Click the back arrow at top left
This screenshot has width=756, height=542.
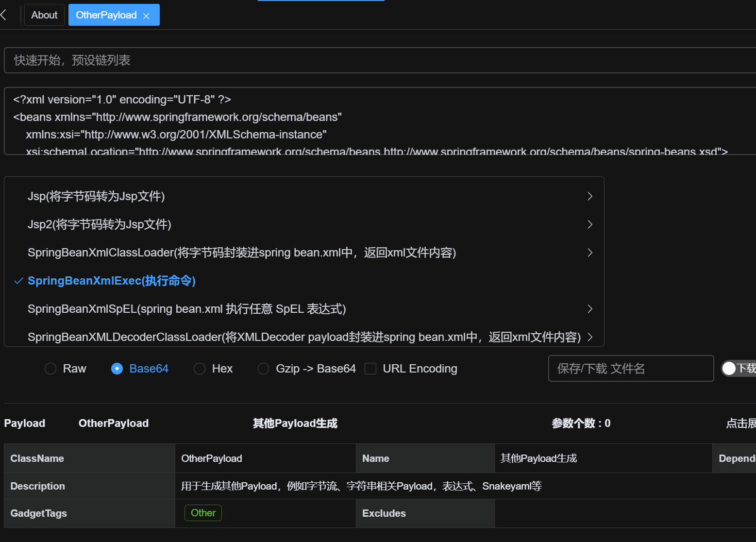[x=4, y=15]
